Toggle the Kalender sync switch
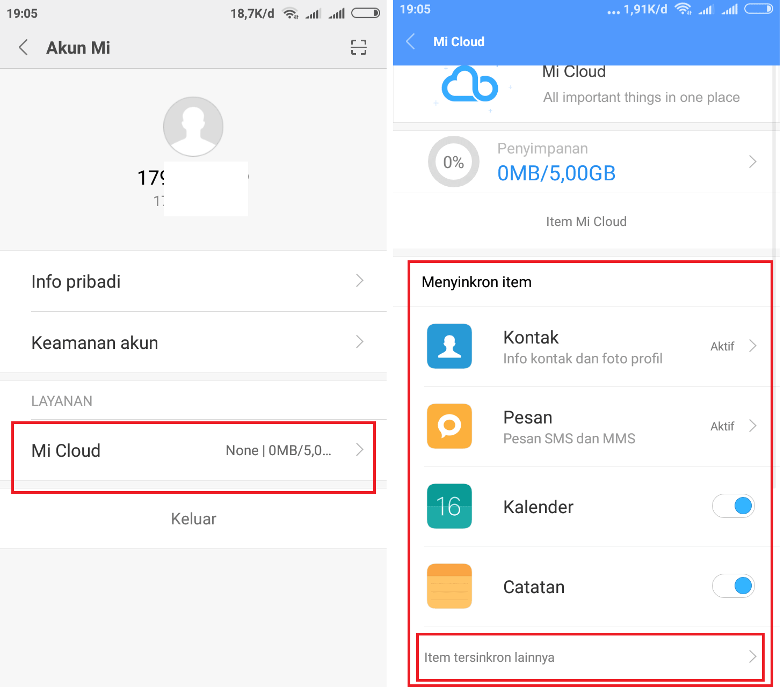 [734, 506]
